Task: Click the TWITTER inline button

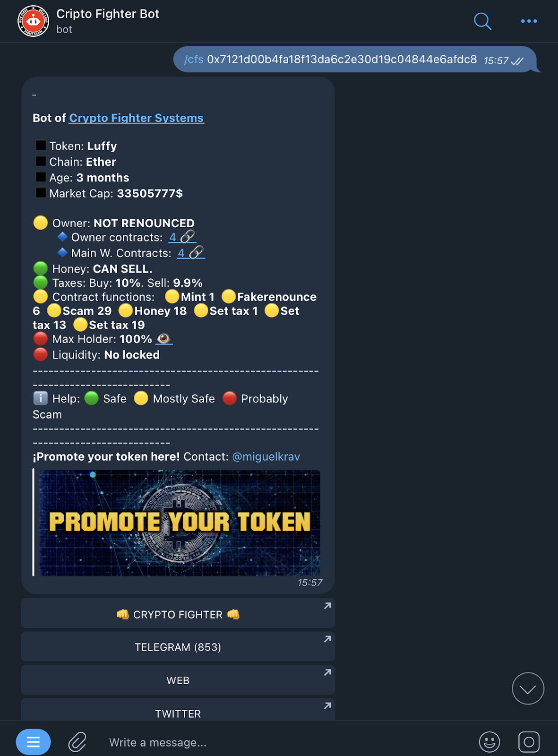Action: (178, 710)
